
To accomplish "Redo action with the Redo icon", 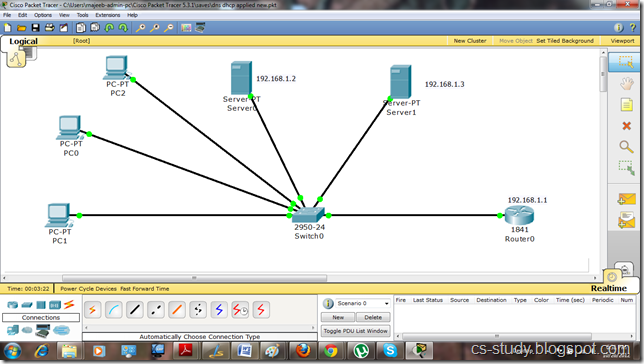I will click(123, 28).
